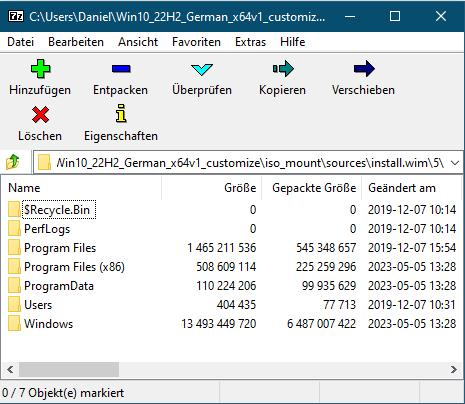Click date 2019-12-07 10:31
The image size is (465, 404).
(x=412, y=305)
